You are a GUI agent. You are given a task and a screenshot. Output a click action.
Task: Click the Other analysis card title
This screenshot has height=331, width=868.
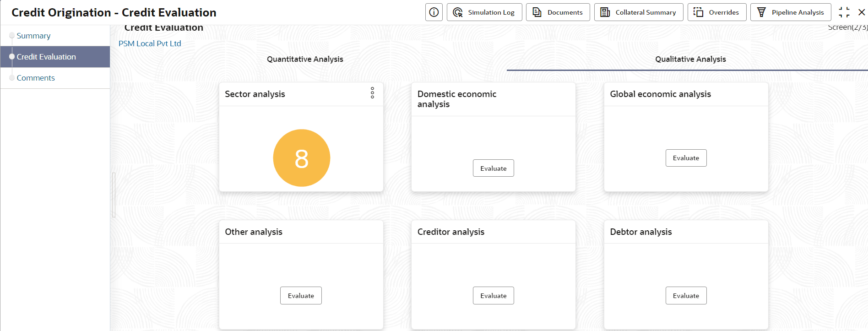point(254,232)
